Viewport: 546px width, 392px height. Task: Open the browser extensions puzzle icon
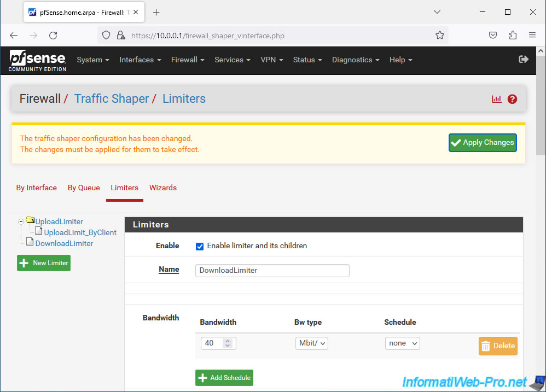tap(513, 35)
